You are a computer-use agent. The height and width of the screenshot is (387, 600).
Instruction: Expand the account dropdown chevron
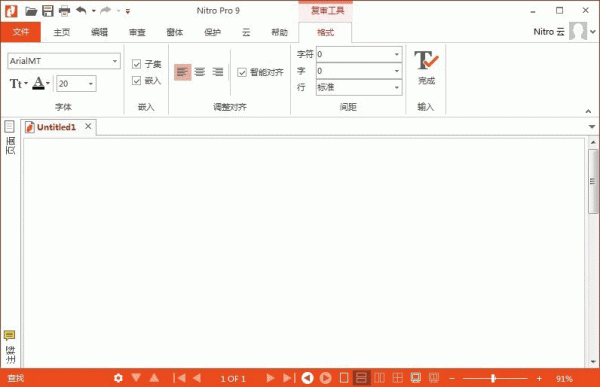[593, 32]
